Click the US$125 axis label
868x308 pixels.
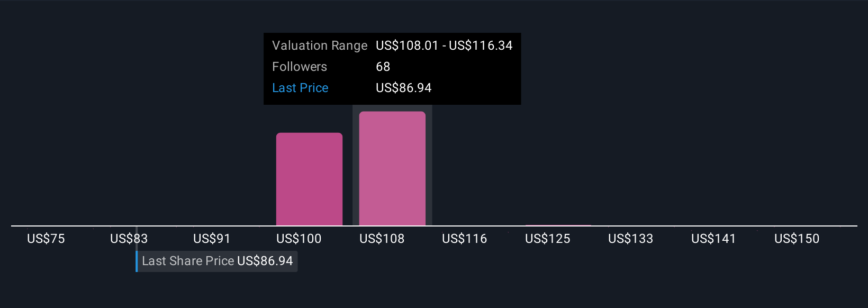click(548, 239)
